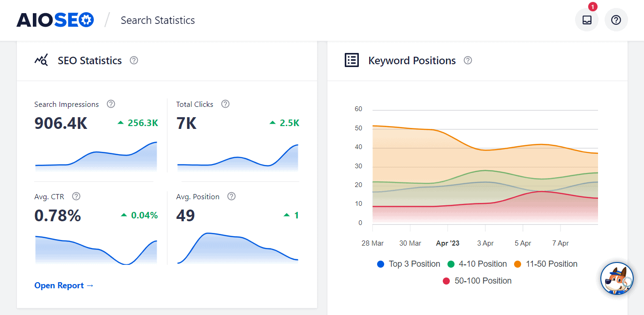This screenshot has height=315, width=644.
Task: Click the Avg. CTR help icon
Action: pyautogui.click(x=76, y=196)
